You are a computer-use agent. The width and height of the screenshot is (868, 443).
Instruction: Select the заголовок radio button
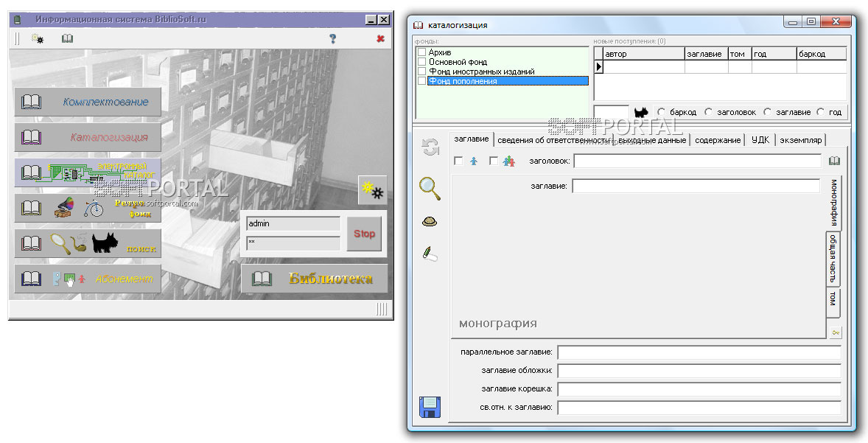708,112
